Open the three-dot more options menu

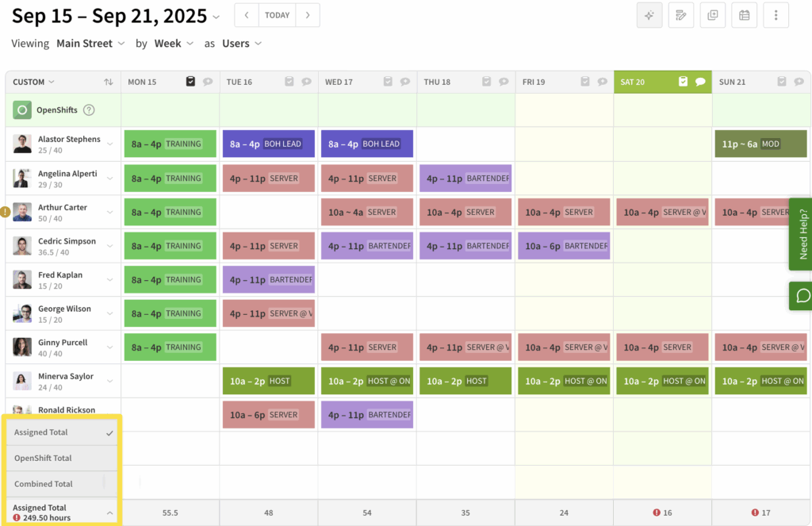776,15
